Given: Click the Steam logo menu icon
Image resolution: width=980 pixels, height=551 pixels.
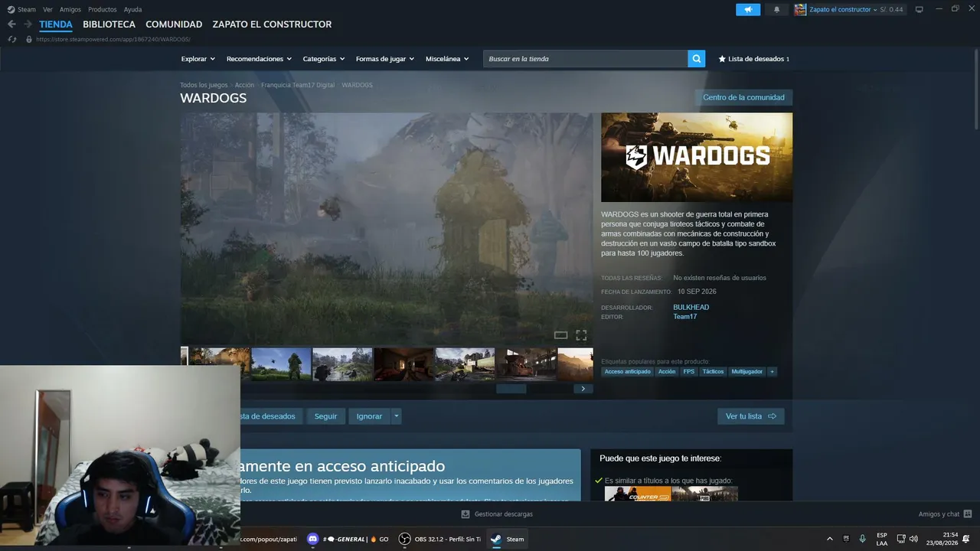Looking at the screenshot, I should [x=11, y=9].
